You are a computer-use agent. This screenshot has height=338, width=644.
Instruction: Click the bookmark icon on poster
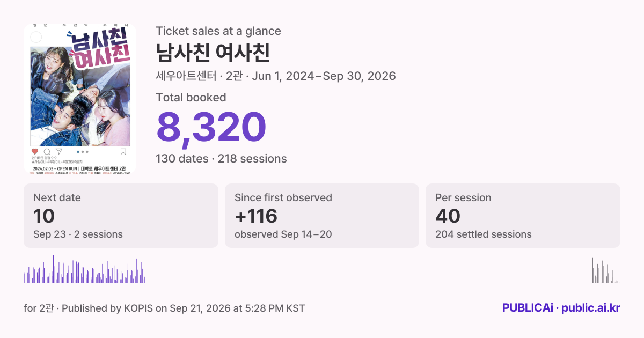123,152
